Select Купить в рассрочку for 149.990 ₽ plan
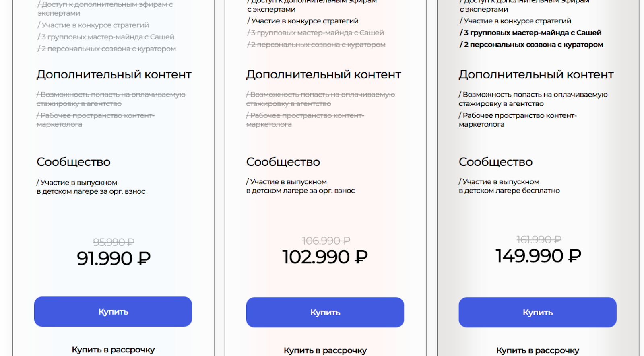The height and width of the screenshot is (356, 644). [538, 350]
